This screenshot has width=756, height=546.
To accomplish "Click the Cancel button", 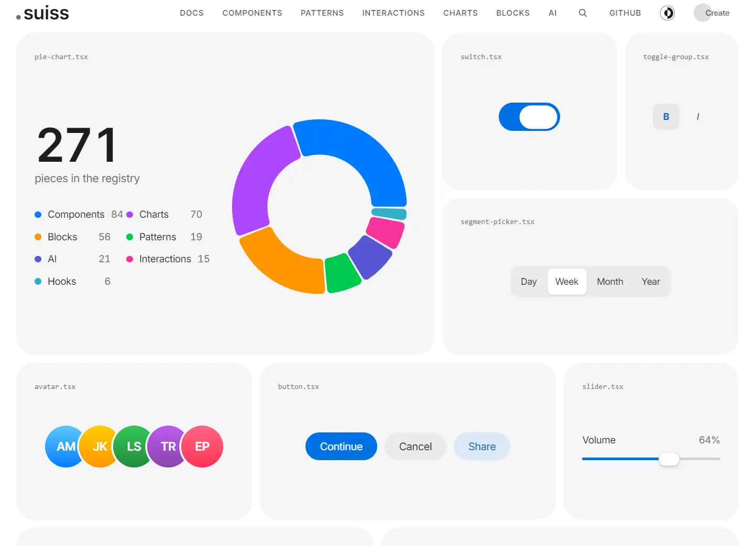I will click(415, 447).
